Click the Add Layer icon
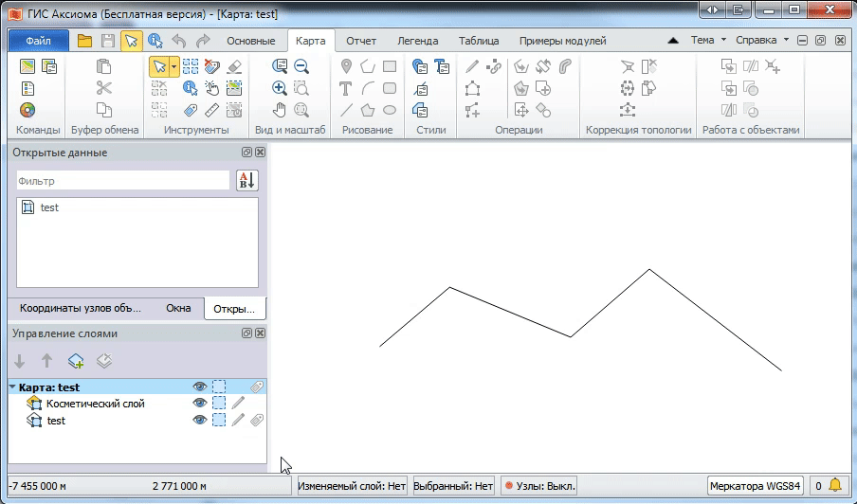 pyautogui.click(x=76, y=361)
